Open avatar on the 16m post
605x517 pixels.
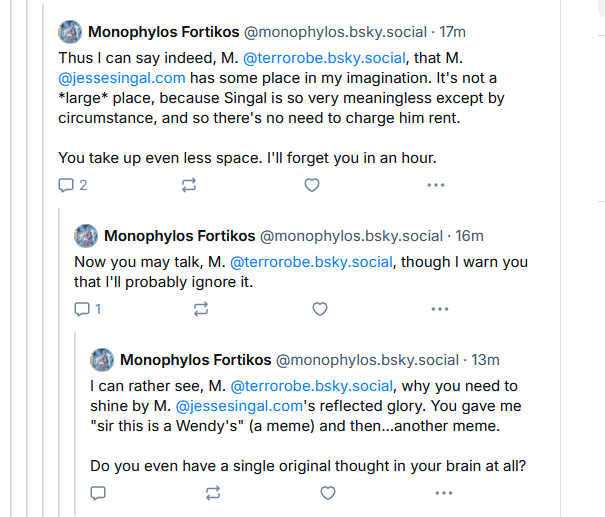pyautogui.click(x=86, y=236)
